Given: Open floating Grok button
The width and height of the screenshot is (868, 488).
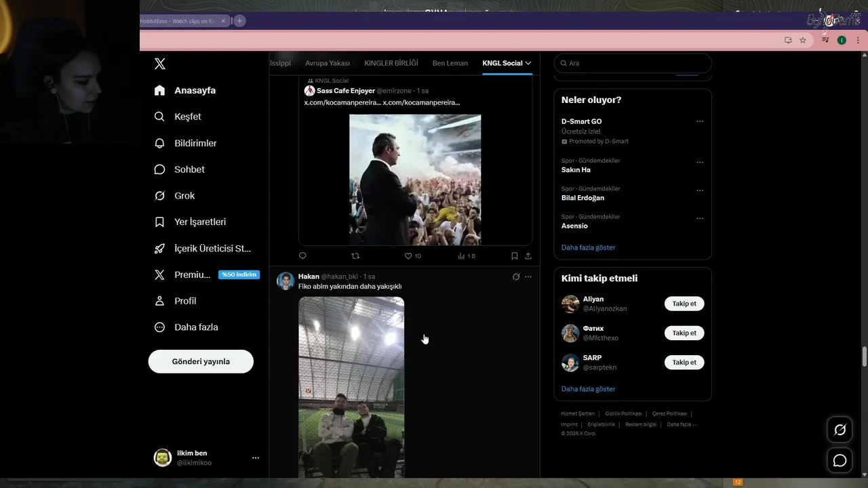Looking at the screenshot, I should (840, 430).
